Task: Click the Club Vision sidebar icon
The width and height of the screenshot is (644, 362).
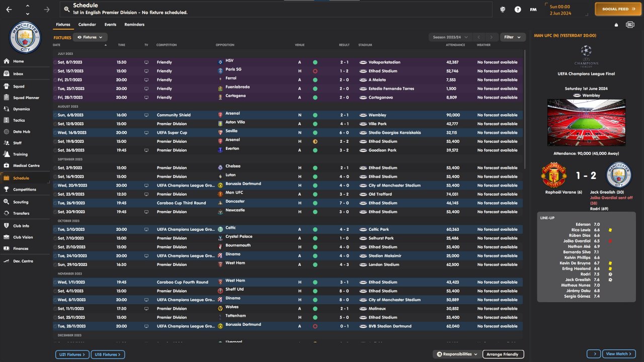Action: (7, 237)
